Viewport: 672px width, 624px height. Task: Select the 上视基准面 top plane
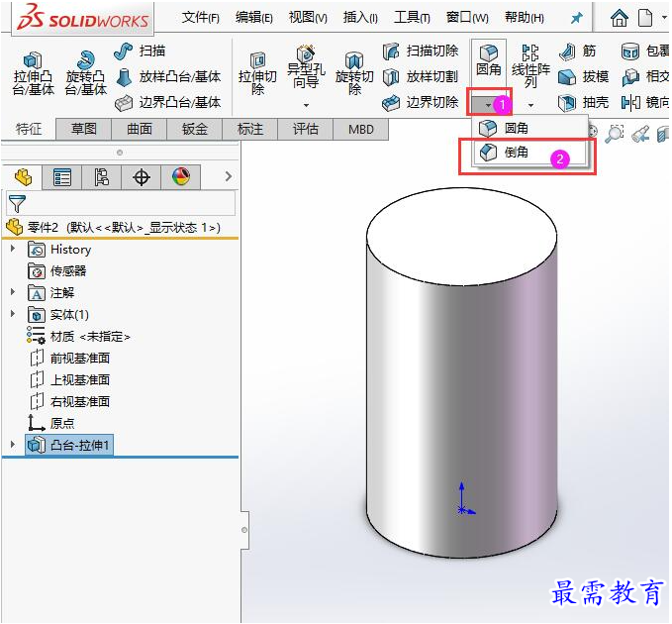[70, 380]
